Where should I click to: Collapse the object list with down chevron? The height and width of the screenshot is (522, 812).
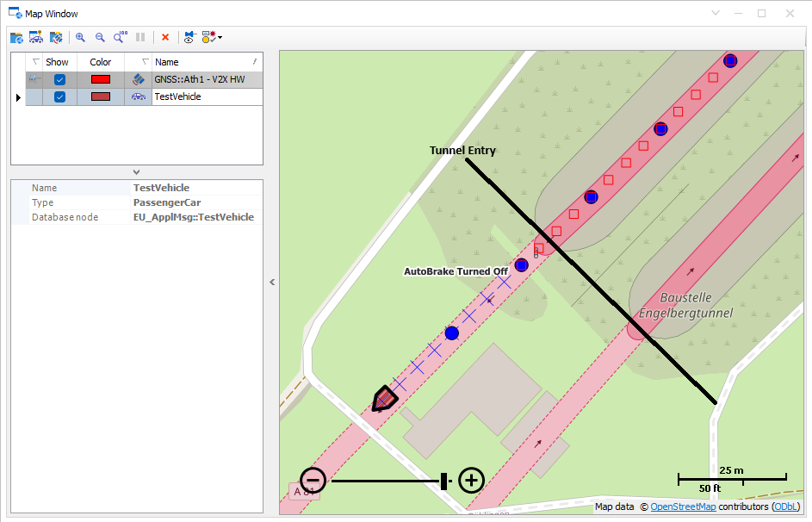pos(136,172)
